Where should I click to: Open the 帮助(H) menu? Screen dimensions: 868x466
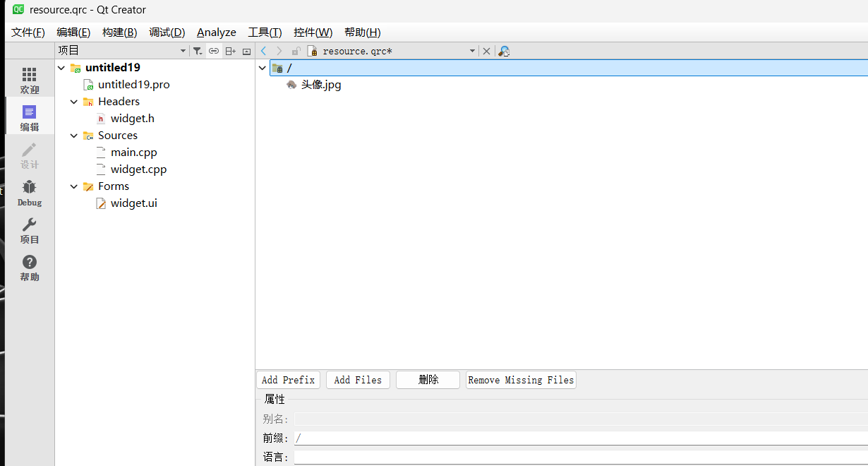tap(362, 32)
